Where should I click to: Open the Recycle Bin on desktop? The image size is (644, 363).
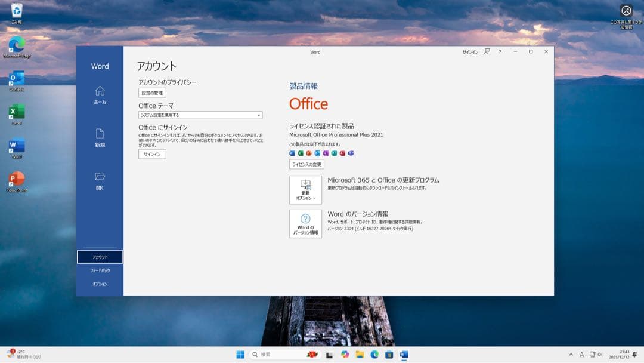click(x=17, y=11)
